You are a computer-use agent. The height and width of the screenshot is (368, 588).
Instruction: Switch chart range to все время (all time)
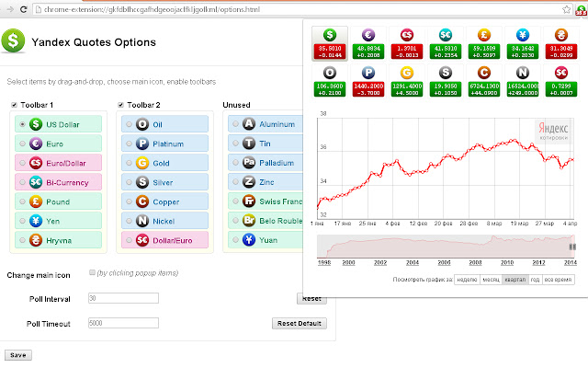[x=558, y=280]
